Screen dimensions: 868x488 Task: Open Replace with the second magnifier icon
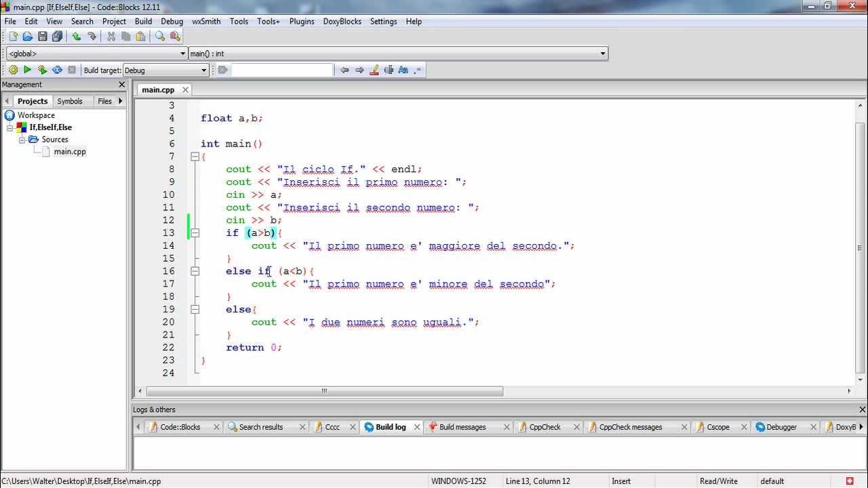(x=175, y=37)
